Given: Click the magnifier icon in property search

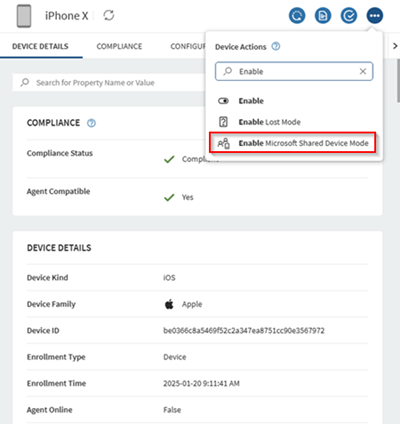Looking at the screenshot, I should point(25,82).
